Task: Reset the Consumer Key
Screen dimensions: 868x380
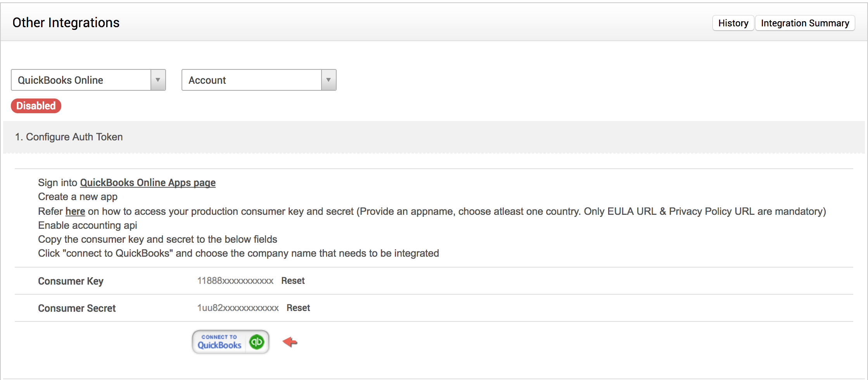Action: click(293, 281)
